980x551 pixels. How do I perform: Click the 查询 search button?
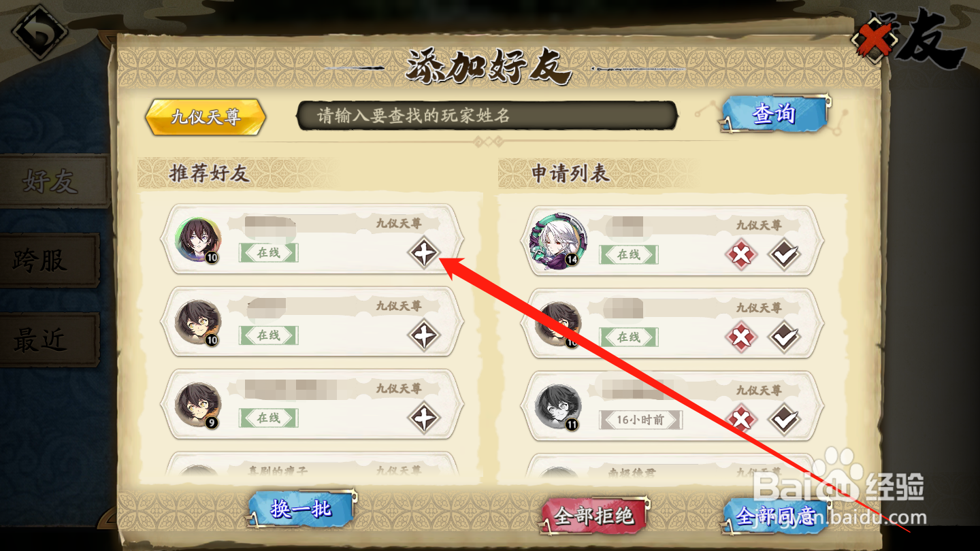tap(774, 114)
